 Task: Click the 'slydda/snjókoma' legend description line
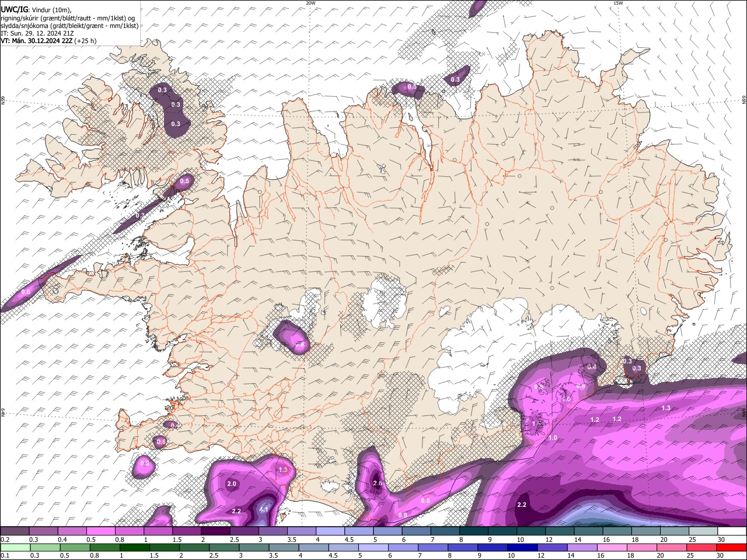point(69,26)
